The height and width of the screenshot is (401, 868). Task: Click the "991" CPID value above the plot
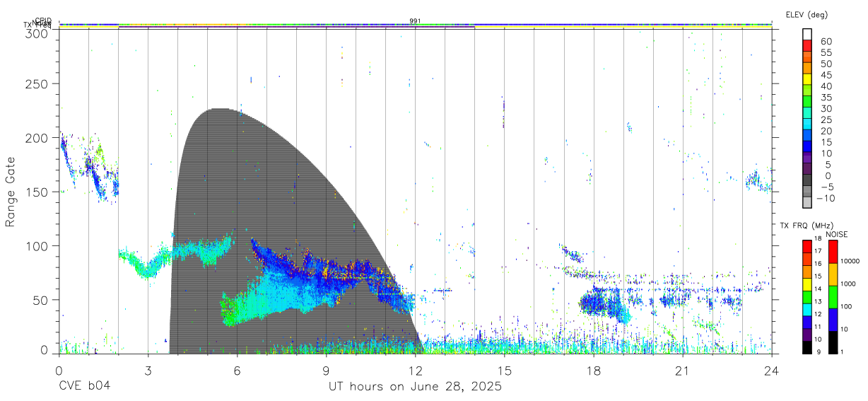coord(416,21)
